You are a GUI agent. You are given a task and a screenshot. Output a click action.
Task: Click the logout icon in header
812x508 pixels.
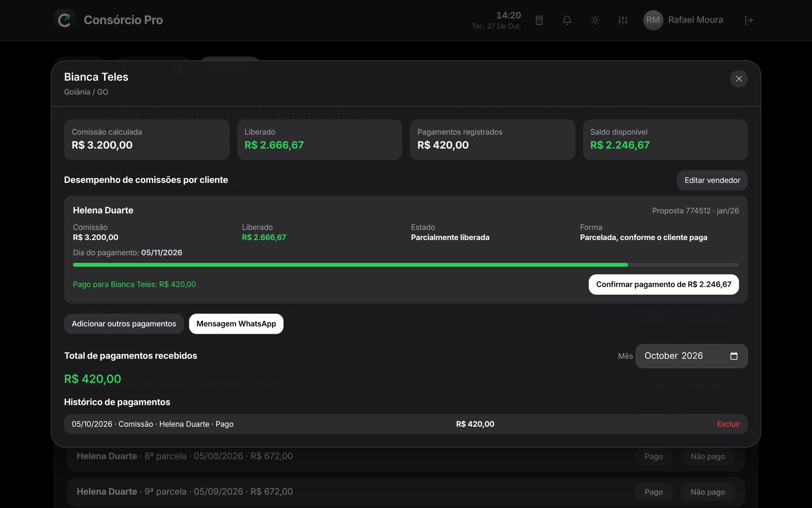(x=749, y=20)
